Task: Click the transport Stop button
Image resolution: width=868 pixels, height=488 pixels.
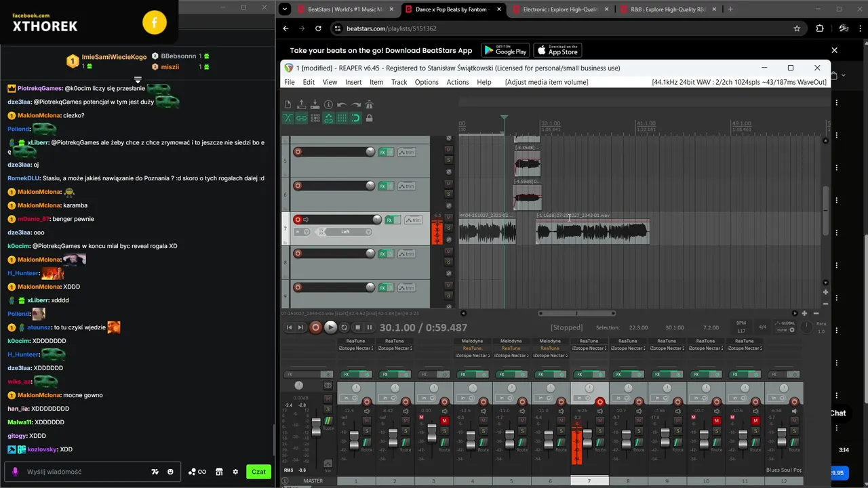Action: pyautogui.click(x=357, y=327)
